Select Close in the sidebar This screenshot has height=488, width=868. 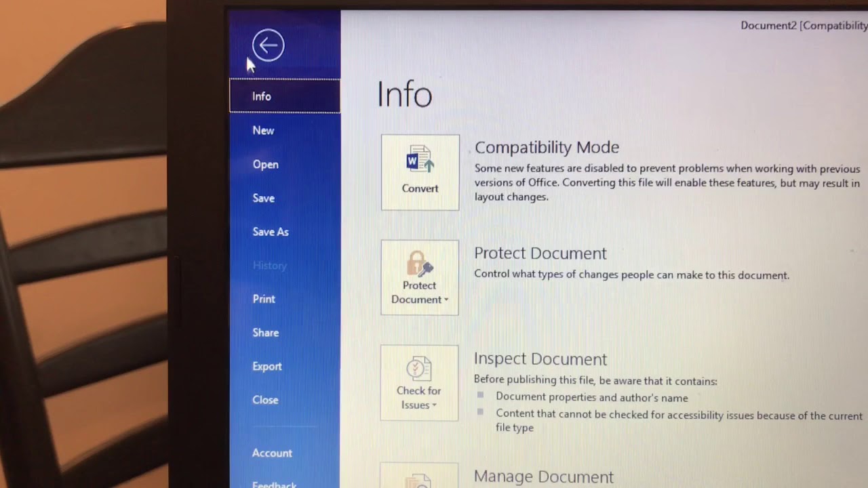pyautogui.click(x=265, y=400)
